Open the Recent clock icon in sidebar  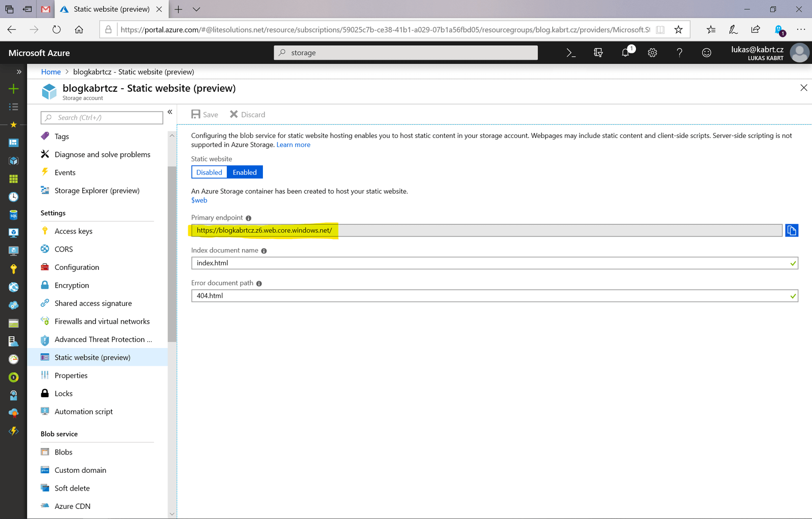[14, 197]
